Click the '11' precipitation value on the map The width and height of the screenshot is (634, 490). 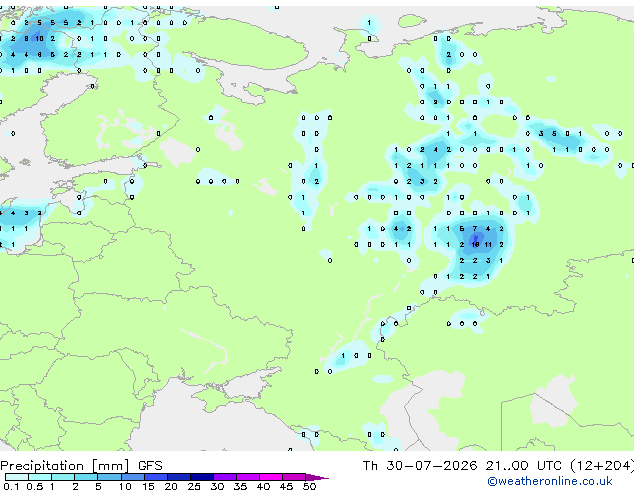[488, 245]
